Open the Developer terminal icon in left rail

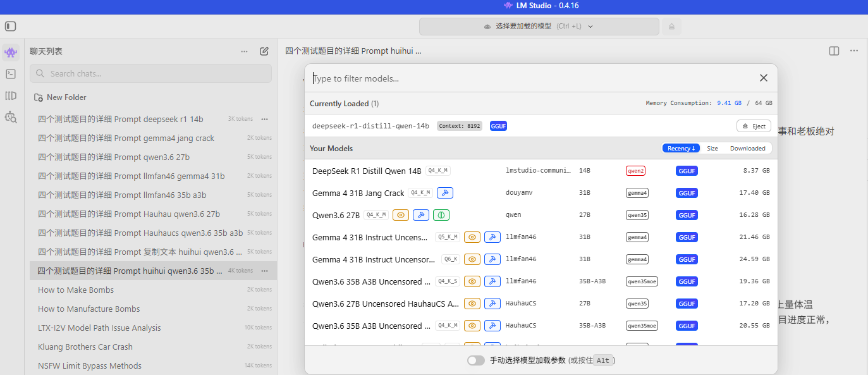11,74
